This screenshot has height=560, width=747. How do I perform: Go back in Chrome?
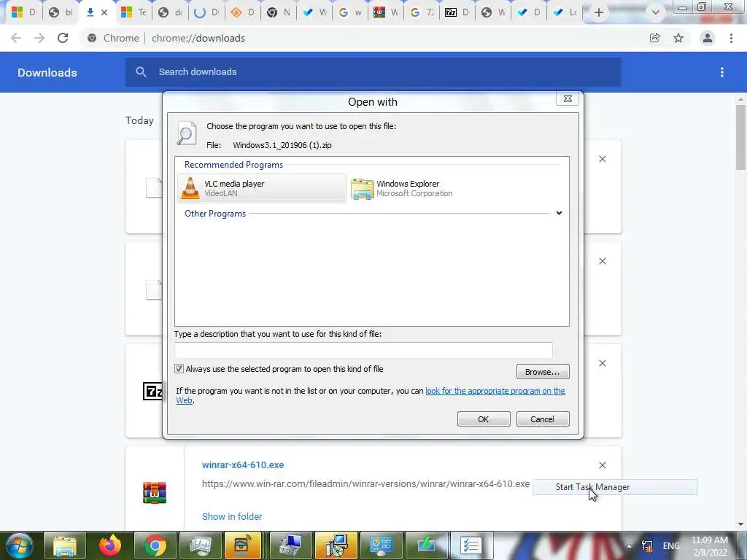pos(16,38)
